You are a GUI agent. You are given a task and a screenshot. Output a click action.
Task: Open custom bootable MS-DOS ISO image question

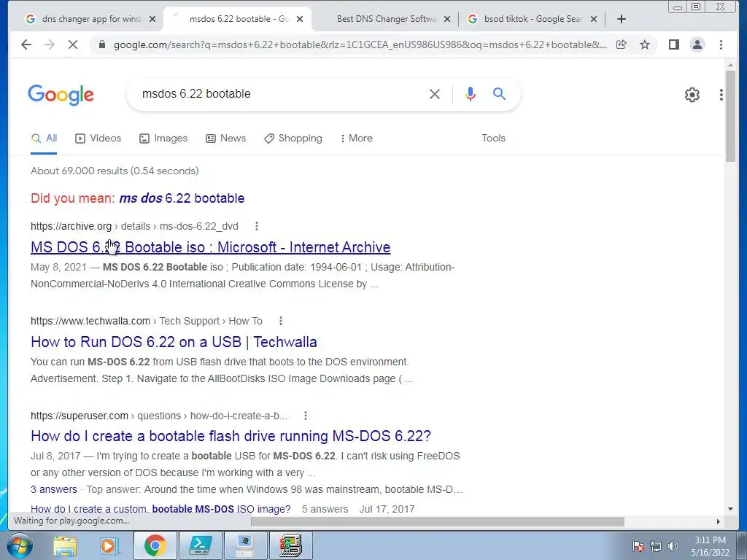[x=160, y=509]
